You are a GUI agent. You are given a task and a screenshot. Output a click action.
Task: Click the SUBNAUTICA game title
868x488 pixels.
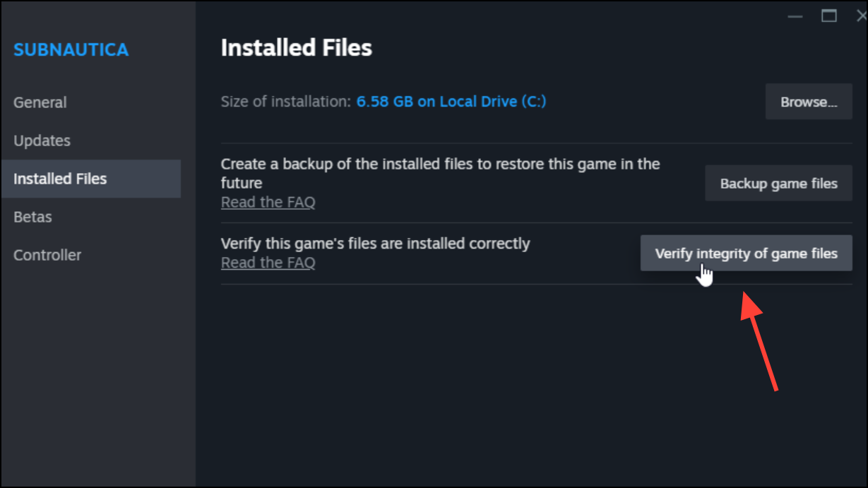71,49
